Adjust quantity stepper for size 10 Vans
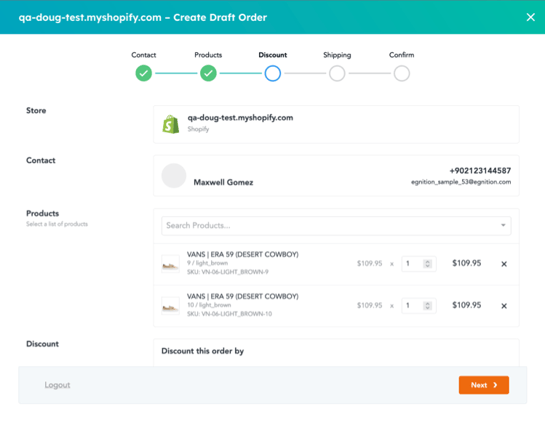Screen dimensions: 545x422 click(x=428, y=306)
